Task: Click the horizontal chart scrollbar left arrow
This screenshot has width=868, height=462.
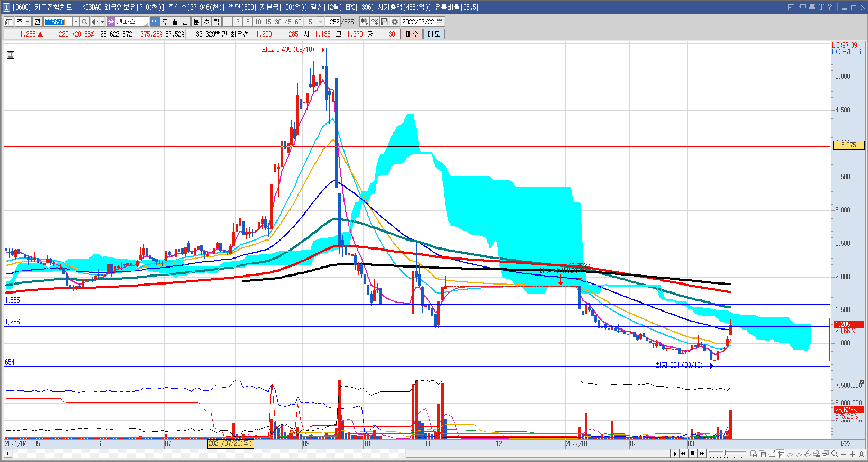Action: 7,454
